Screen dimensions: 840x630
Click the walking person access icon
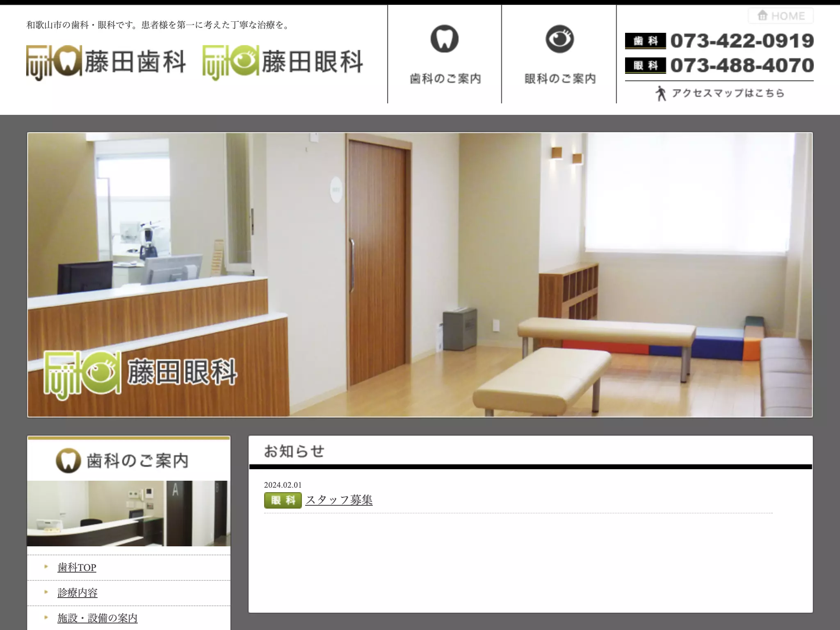click(660, 93)
